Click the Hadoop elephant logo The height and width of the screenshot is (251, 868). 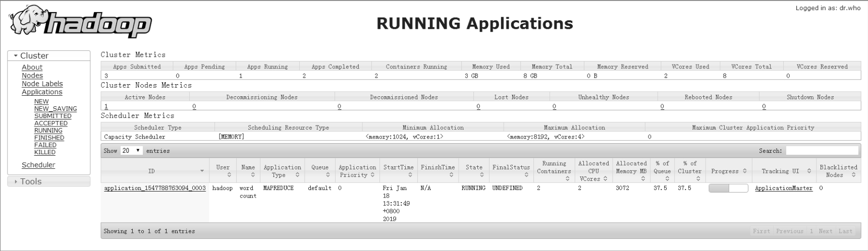[81, 23]
